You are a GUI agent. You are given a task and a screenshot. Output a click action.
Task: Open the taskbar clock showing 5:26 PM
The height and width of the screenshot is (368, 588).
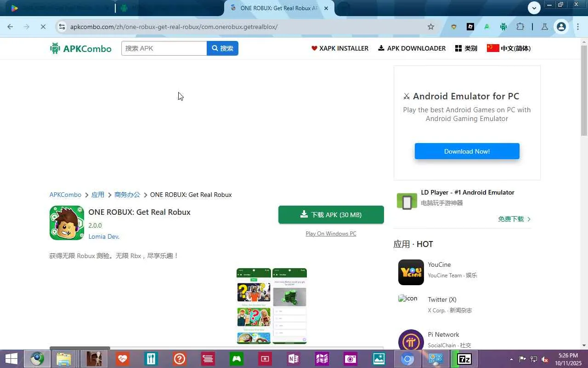coord(568,359)
